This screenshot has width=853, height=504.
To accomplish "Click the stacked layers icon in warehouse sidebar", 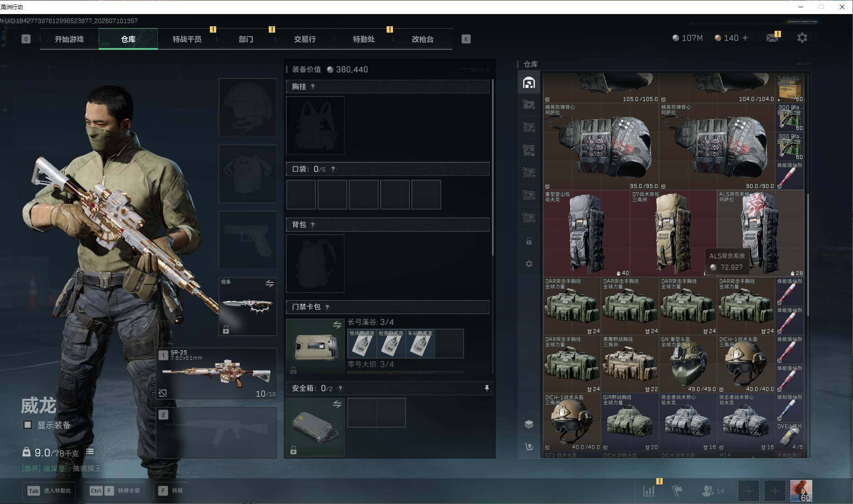I will (x=529, y=424).
